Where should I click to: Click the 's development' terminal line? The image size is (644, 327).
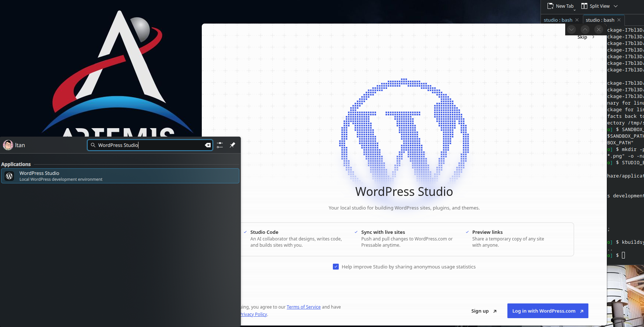click(x=626, y=196)
